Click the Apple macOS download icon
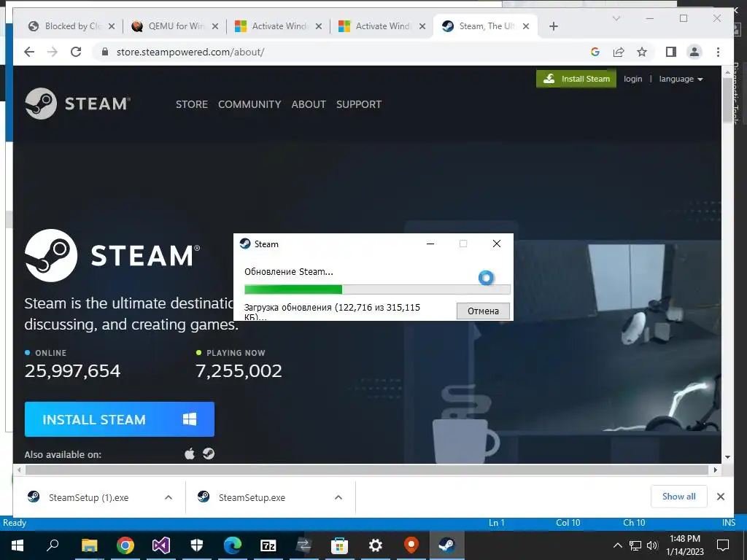This screenshot has height=560, width=747. point(190,454)
